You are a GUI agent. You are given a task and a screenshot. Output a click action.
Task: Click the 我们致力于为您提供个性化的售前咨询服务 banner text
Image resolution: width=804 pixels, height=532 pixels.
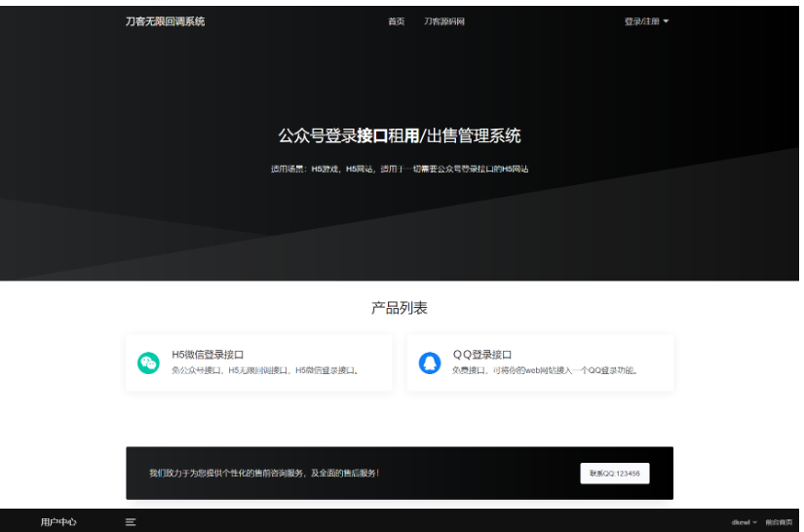[264, 474]
